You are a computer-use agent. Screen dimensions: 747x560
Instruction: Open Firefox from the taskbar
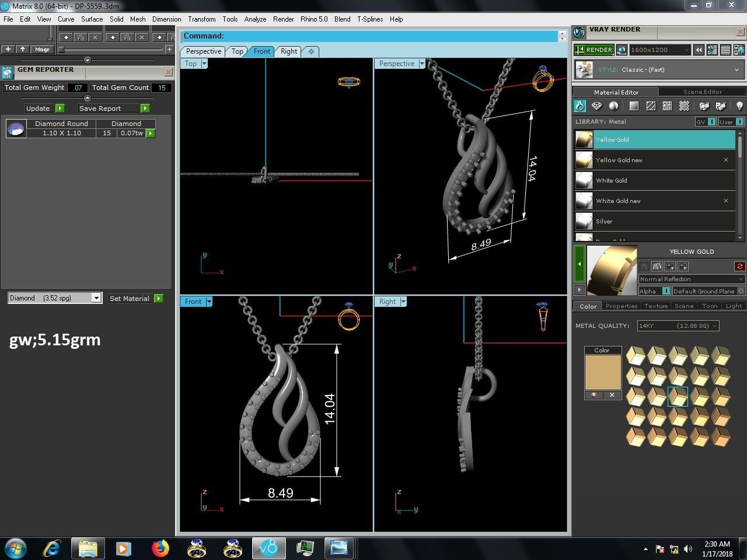click(160, 548)
